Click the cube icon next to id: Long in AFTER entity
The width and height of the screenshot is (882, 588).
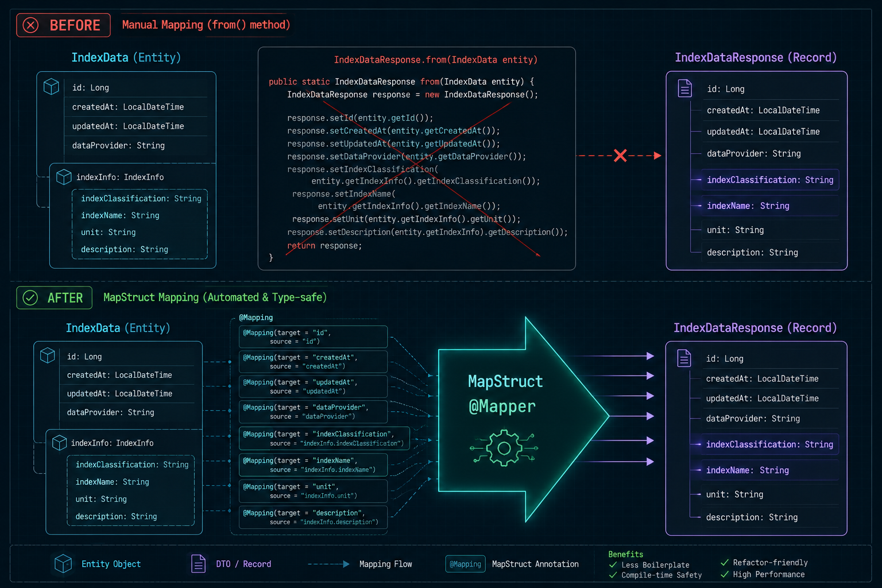(x=48, y=356)
